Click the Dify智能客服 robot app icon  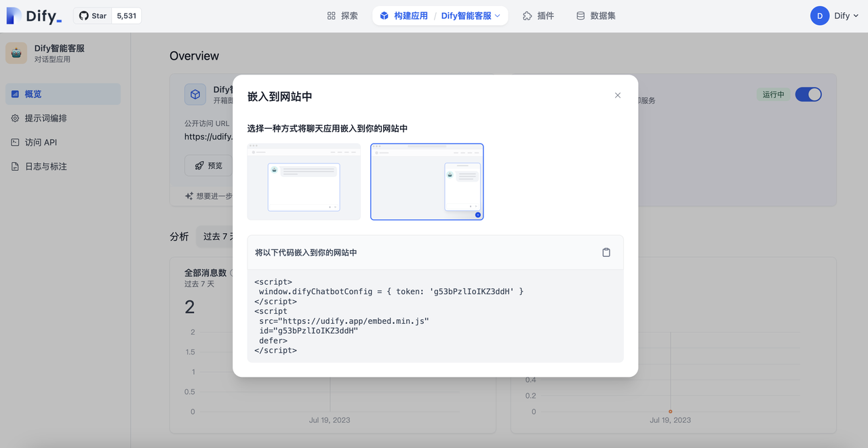16,54
